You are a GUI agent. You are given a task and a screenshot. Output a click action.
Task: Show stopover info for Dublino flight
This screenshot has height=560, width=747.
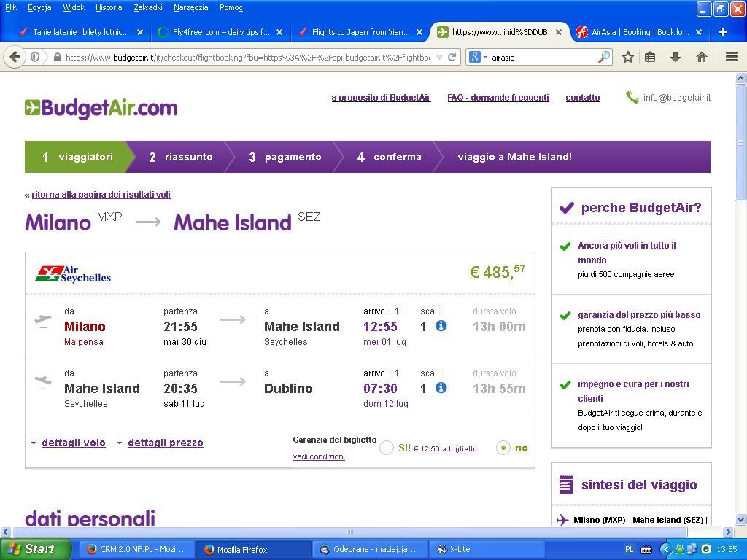[x=441, y=388]
